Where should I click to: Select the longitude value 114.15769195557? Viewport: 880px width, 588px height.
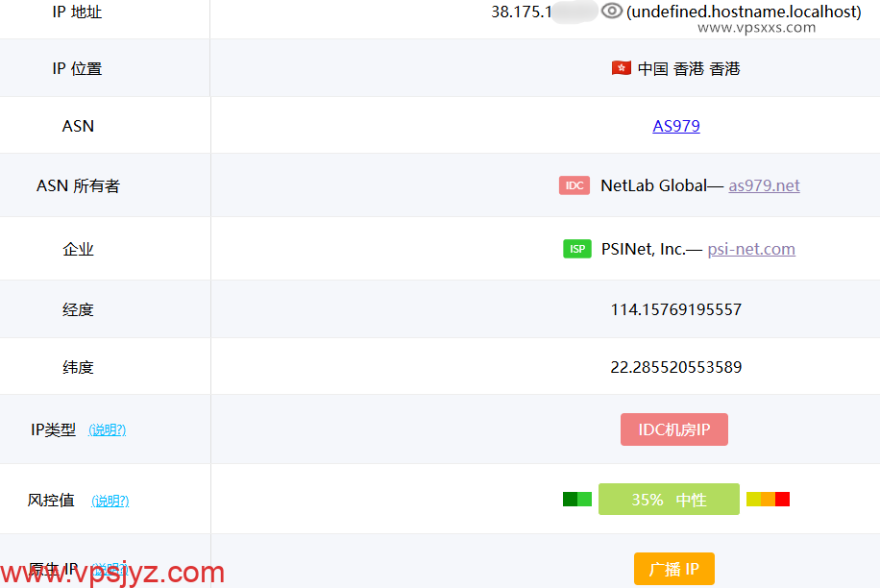click(676, 309)
